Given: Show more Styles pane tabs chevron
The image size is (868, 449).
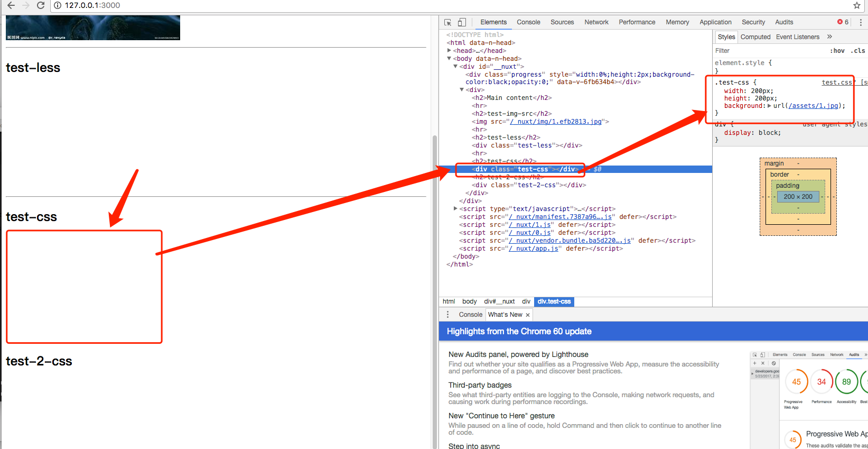Looking at the screenshot, I should click(829, 36).
